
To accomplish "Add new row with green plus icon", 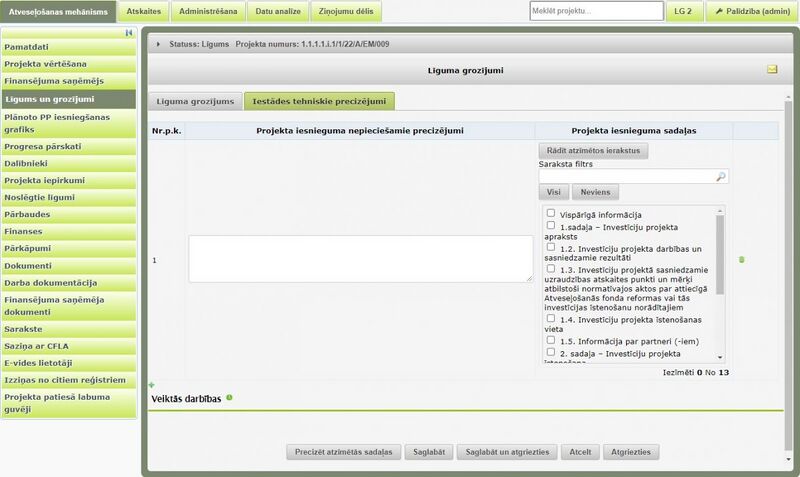I will (x=152, y=385).
